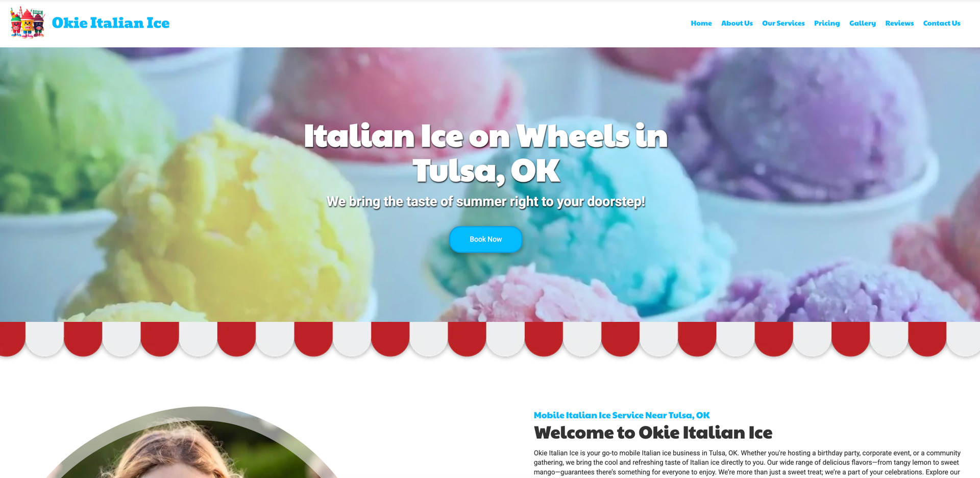
Task: Open Our Services in the navigation
Action: click(783, 23)
